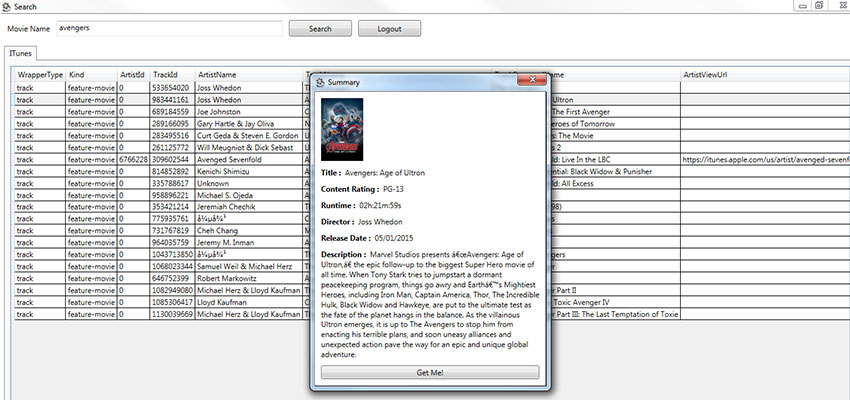
Task: Select TrackId cell 1082949080
Action: 172,291
